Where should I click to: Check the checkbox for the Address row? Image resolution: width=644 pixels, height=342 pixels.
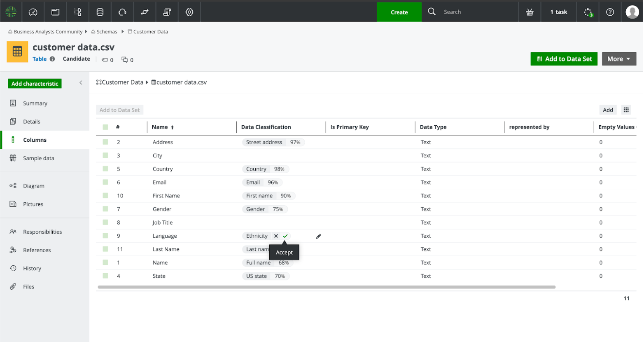click(x=105, y=142)
